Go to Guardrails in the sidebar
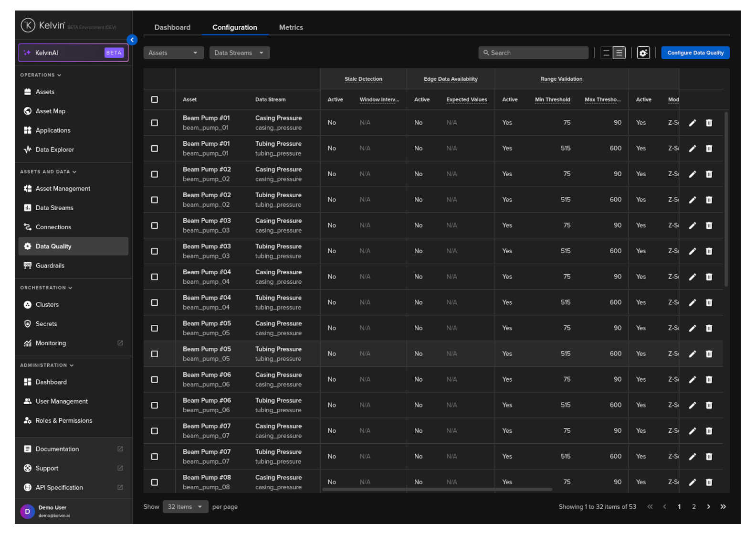The height and width of the screenshot is (535, 756). (50, 266)
